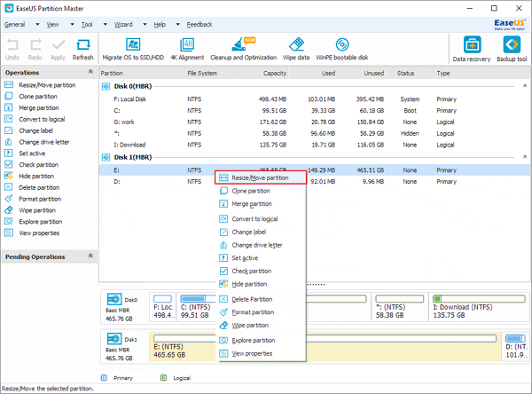Click the Redo toolbar icon

tap(35, 49)
